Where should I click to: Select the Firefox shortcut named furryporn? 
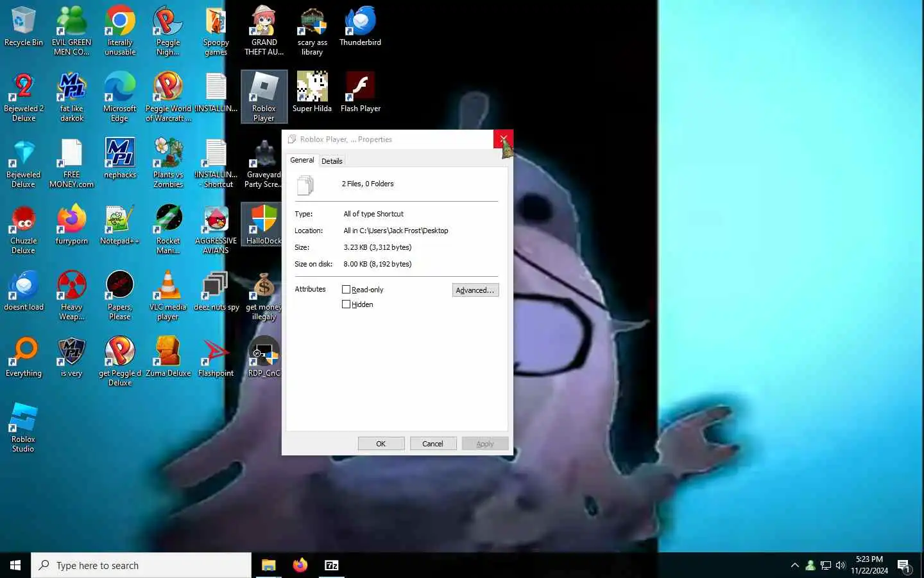(x=71, y=225)
